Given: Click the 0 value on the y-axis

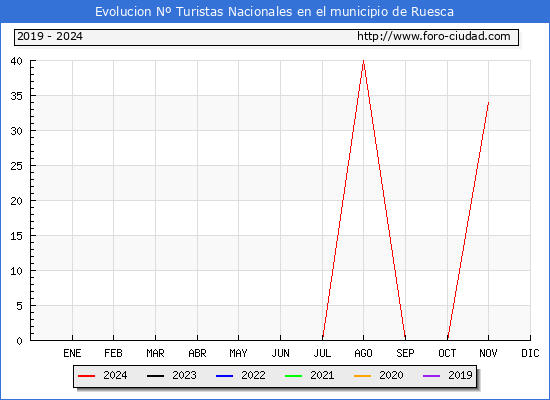Looking at the screenshot, I should point(19,341).
